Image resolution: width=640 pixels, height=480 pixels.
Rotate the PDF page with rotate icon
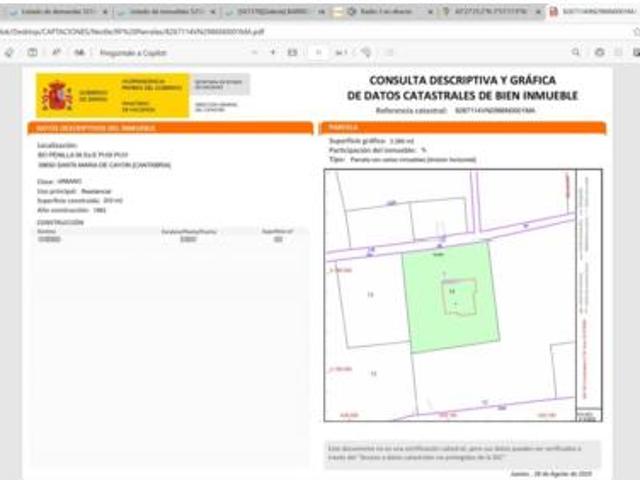(x=366, y=52)
